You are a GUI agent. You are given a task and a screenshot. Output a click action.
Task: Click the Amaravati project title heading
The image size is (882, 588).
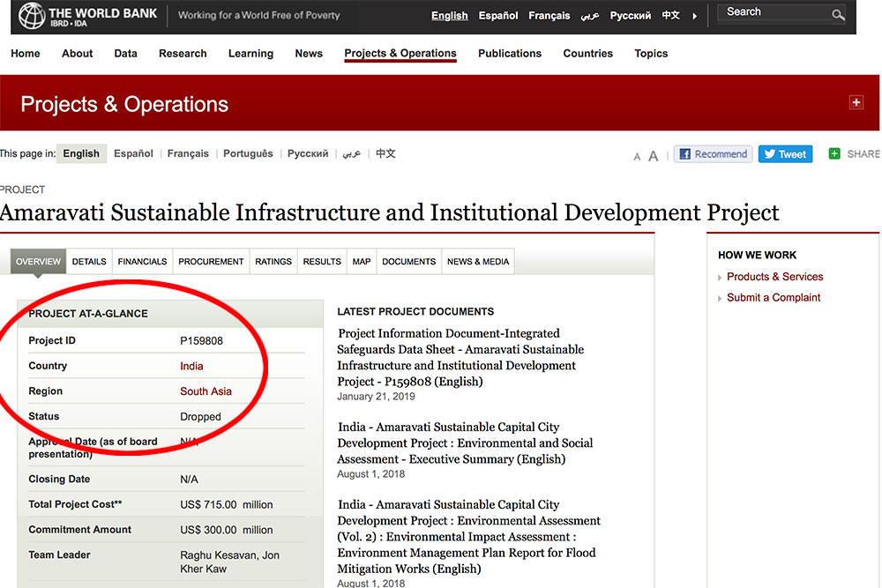389,212
